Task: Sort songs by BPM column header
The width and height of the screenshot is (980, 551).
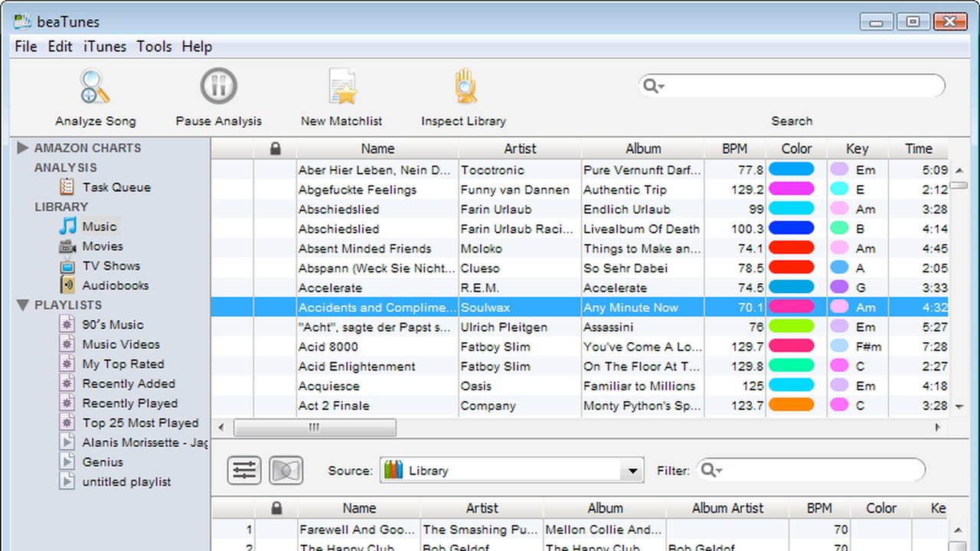Action: (734, 149)
